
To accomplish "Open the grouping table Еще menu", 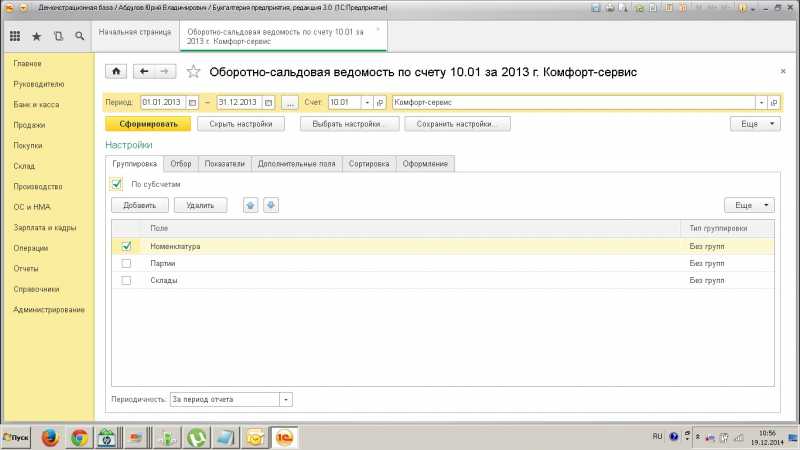I will tap(749, 205).
